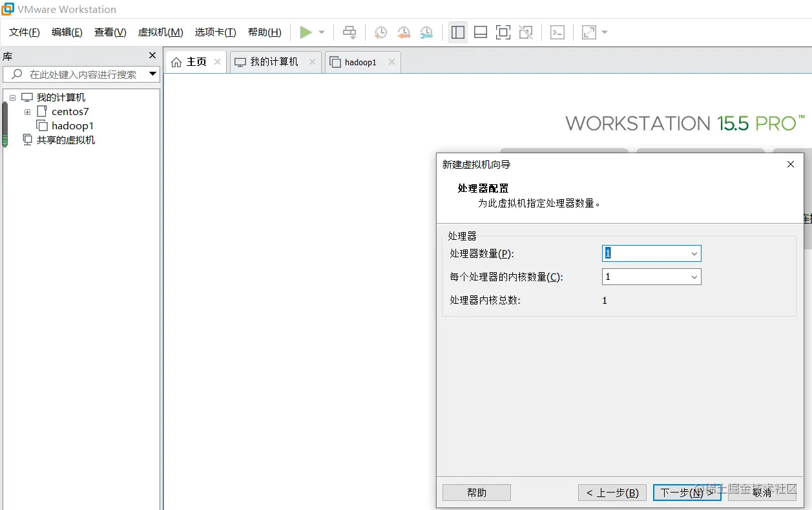The height and width of the screenshot is (510, 812).
Task: Close the 新建虚拟机向导 dialog
Action: 791,164
